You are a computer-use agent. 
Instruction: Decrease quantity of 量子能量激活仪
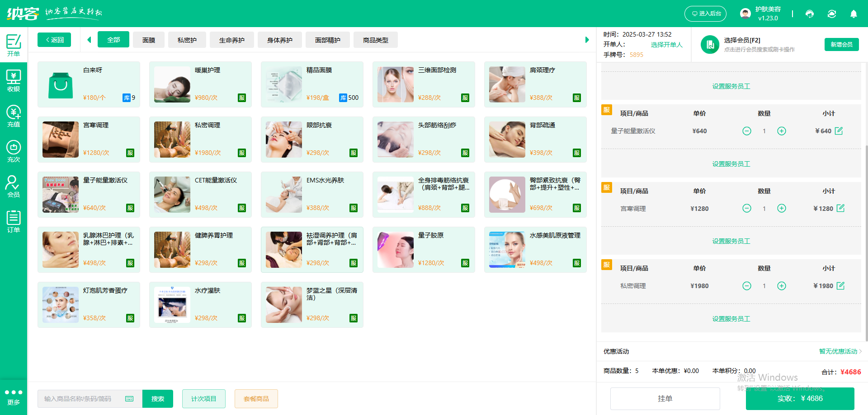(x=747, y=131)
